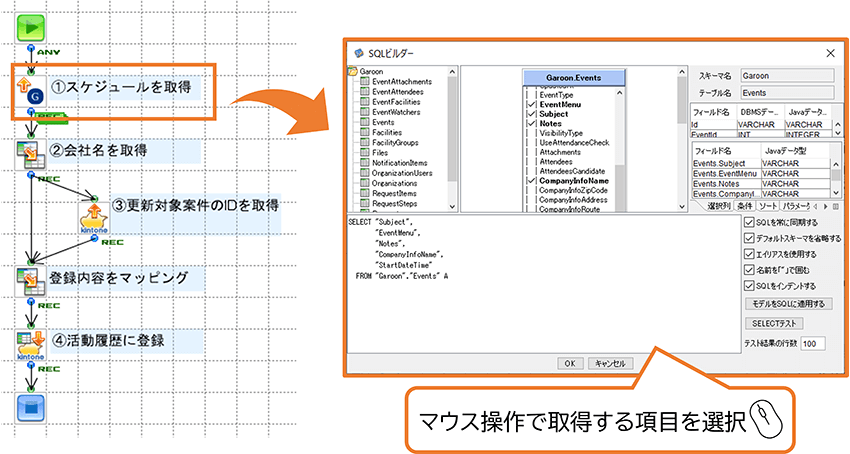Click the diagram canvas vertical scrollbar
The height and width of the screenshot is (454, 850).
682,138
